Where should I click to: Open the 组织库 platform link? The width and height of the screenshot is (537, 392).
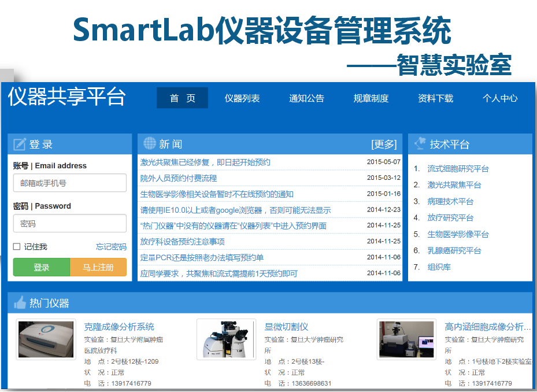coord(439,267)
